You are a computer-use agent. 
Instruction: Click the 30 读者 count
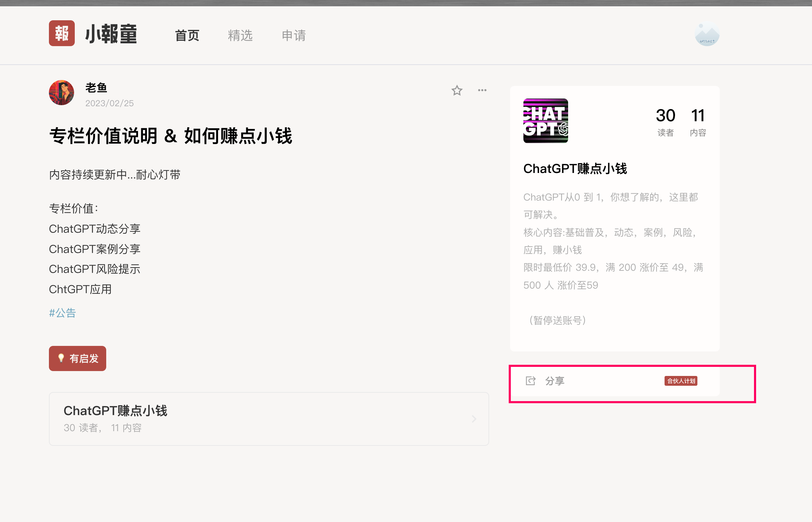click(x=666, y=122)
